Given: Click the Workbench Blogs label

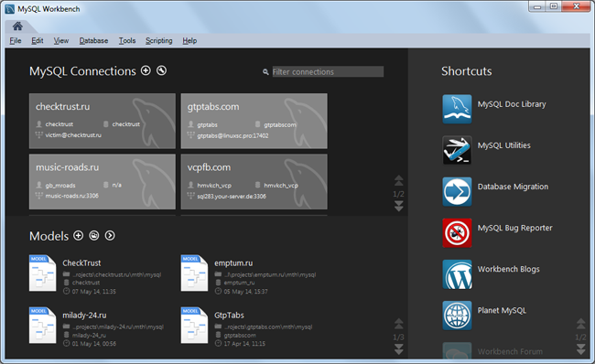Looking at the screenshot, I should coord(508,269).
